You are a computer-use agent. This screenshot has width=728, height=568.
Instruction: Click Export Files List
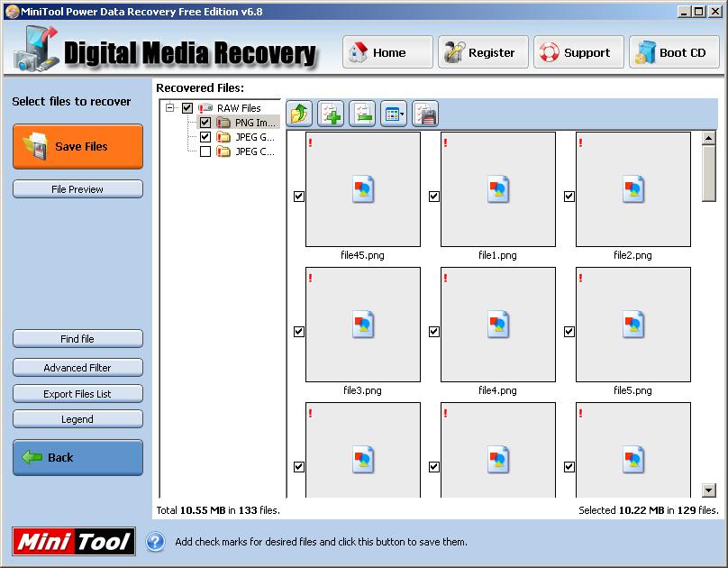(x=77, y=393)
